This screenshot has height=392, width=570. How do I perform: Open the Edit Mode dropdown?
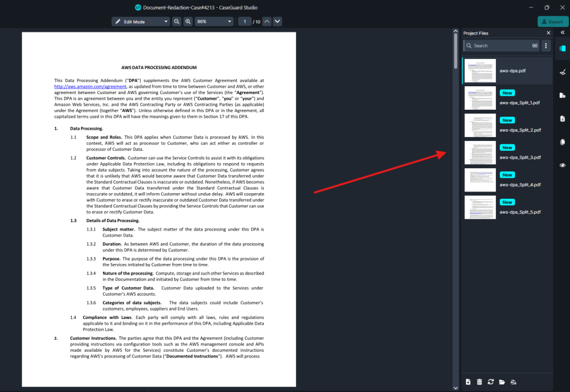(140, 22)
